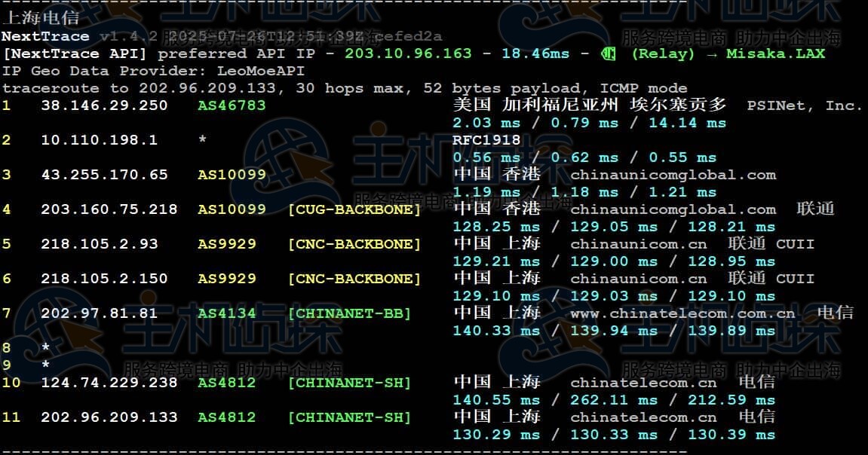Select the text "上海电信" header
Image resolution: width=868 pixels, height=455 pixels.
point(41,17)
